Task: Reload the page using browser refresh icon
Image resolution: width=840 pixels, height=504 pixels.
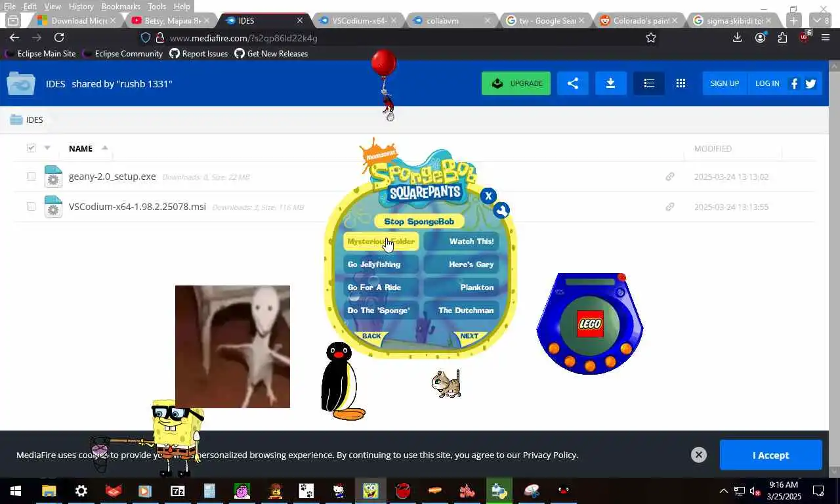Action: (59, 38)
